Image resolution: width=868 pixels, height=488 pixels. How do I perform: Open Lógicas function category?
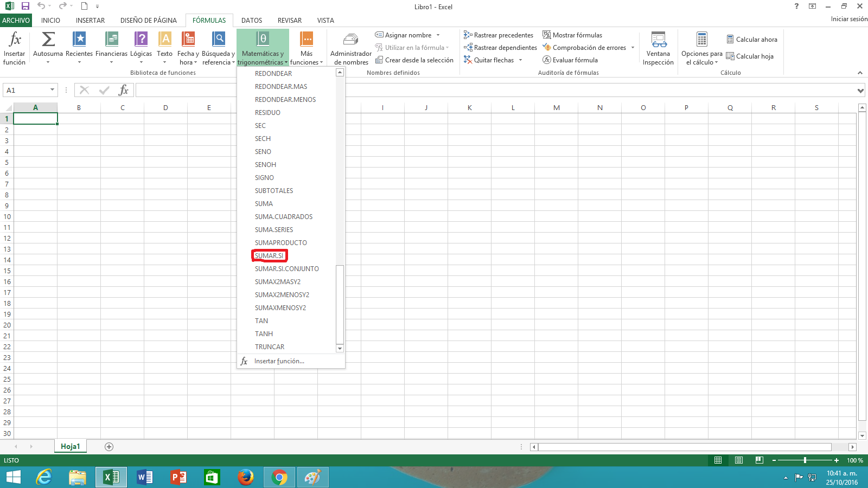(141, 48)
